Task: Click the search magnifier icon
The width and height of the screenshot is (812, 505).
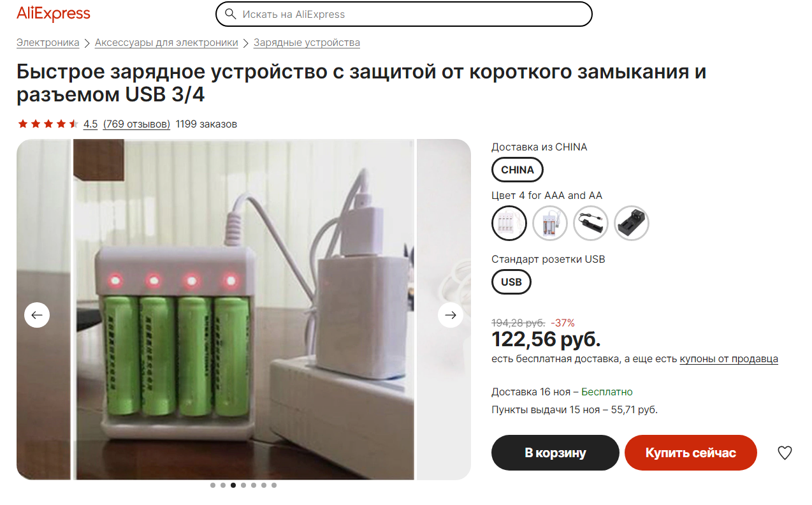Action: pos(230,14)
